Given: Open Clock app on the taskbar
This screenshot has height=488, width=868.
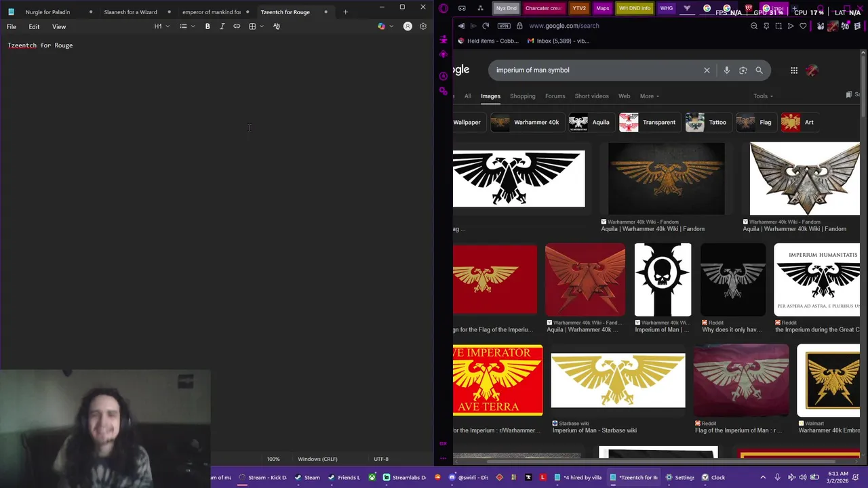Looking at the screenshot, I should pyautogui.click(x=714, y=477).
